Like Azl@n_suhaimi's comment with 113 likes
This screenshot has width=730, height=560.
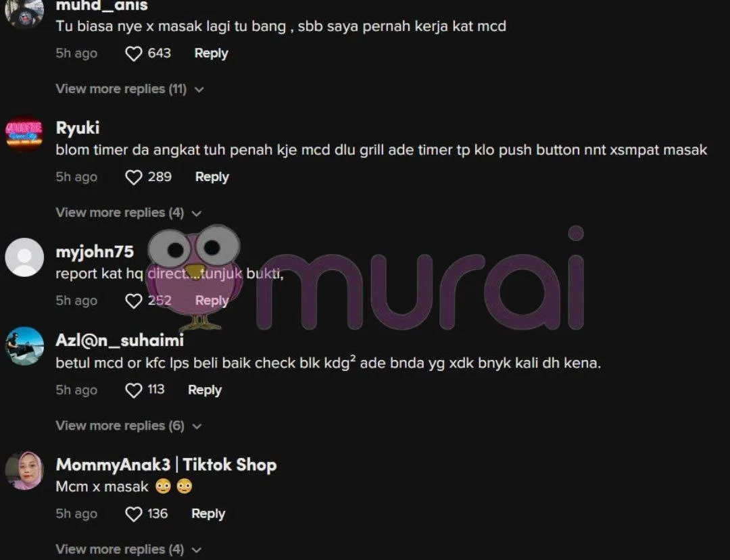134,390
